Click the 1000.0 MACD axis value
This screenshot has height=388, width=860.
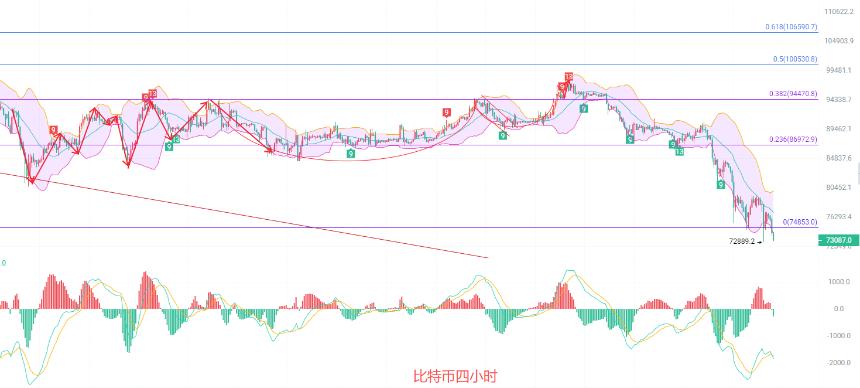(x=840, y=282)
